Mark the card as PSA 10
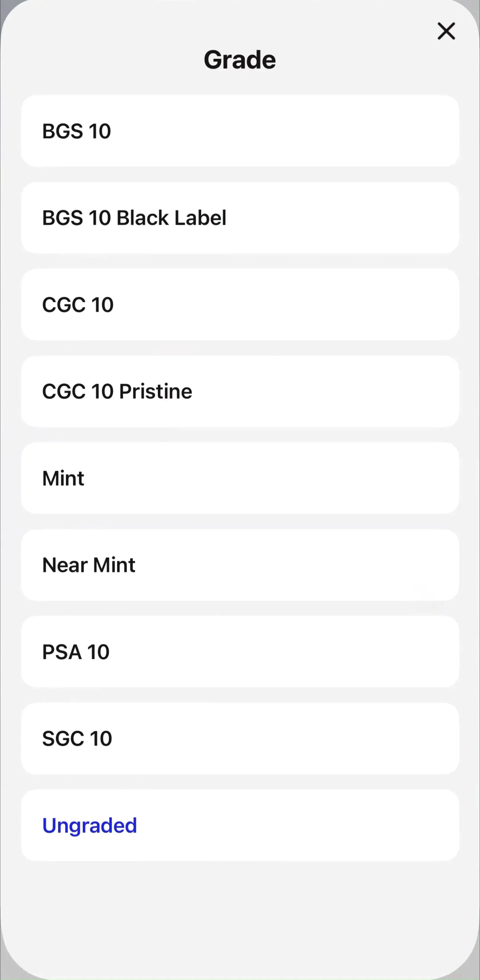 point(240,651)
